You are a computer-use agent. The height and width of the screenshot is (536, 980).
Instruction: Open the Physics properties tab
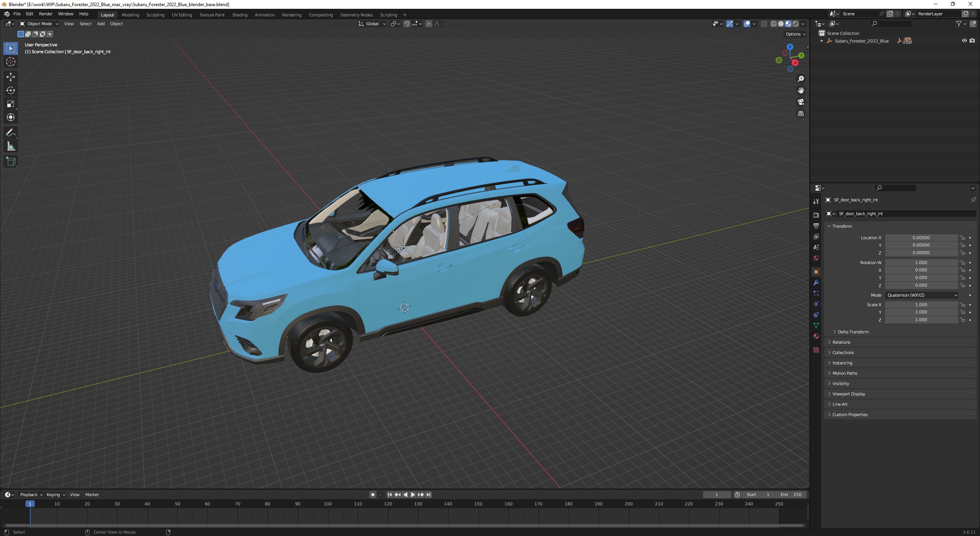tap(816, 304)
